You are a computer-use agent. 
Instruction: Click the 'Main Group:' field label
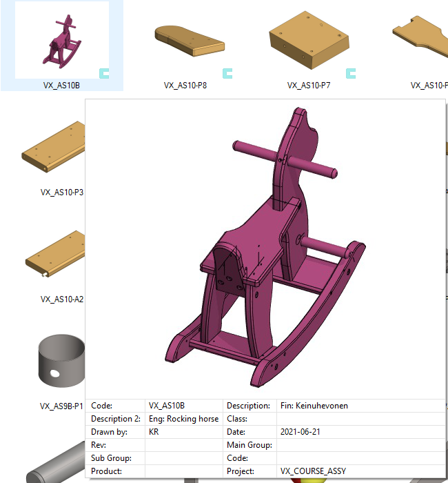point(250,445)
